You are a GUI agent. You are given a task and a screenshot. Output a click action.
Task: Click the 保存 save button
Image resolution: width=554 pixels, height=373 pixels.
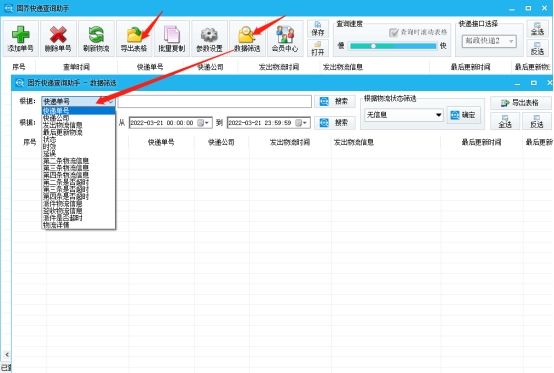click(318, 29)
